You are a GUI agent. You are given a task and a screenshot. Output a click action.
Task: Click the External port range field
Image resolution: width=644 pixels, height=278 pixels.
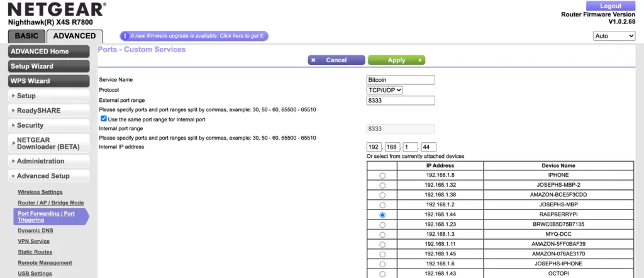(401, 101)
